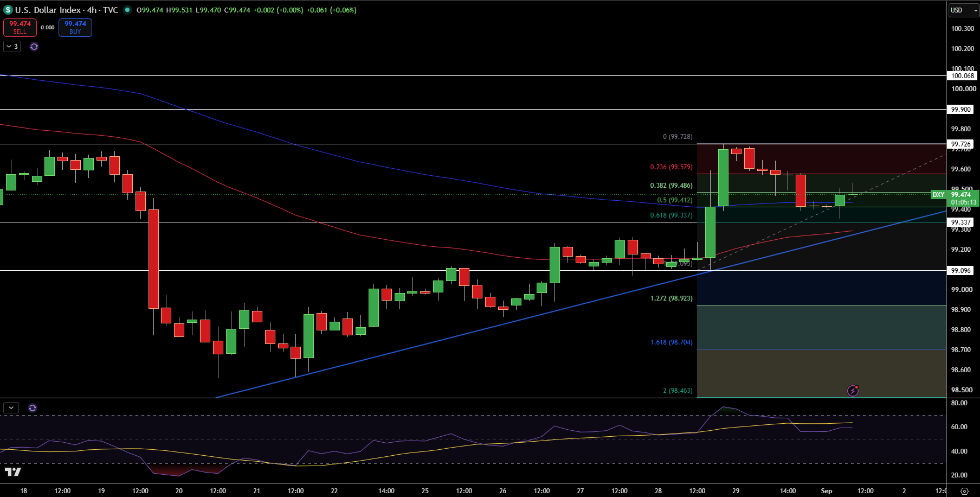Image resolution: width=980 pixels, height=497 pixels.
Task: Click the Fibonacci label 1.618 (98.704)
Action: [671, 342]
